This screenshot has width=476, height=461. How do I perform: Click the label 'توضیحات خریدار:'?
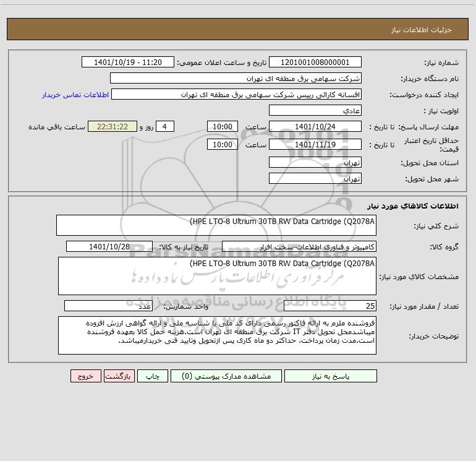(x=434, y=336)
